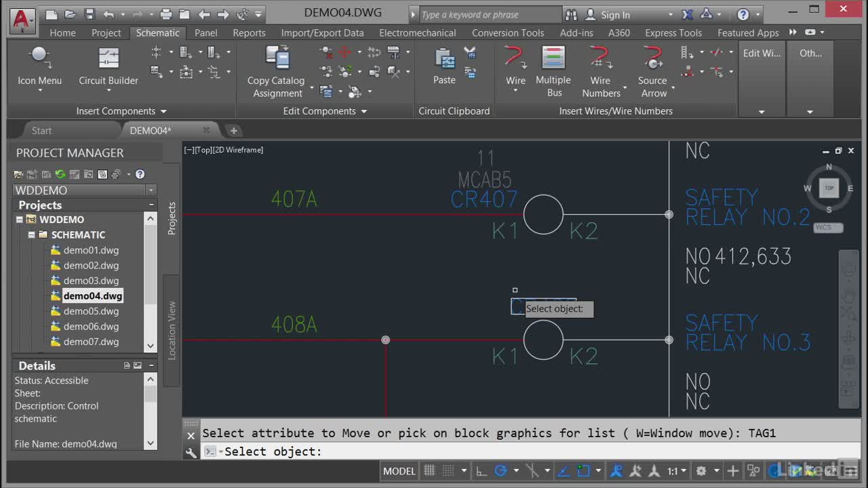Screen dimensions: 868x488
Task: Open demo05.dwg in project tree
Action: click(x=91, y=311)
